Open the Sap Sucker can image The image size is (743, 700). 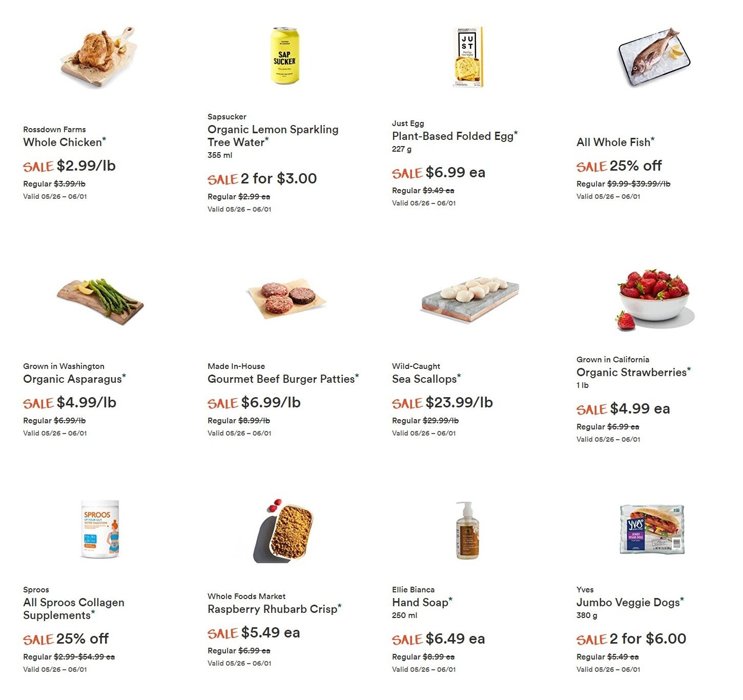[284, 56]
